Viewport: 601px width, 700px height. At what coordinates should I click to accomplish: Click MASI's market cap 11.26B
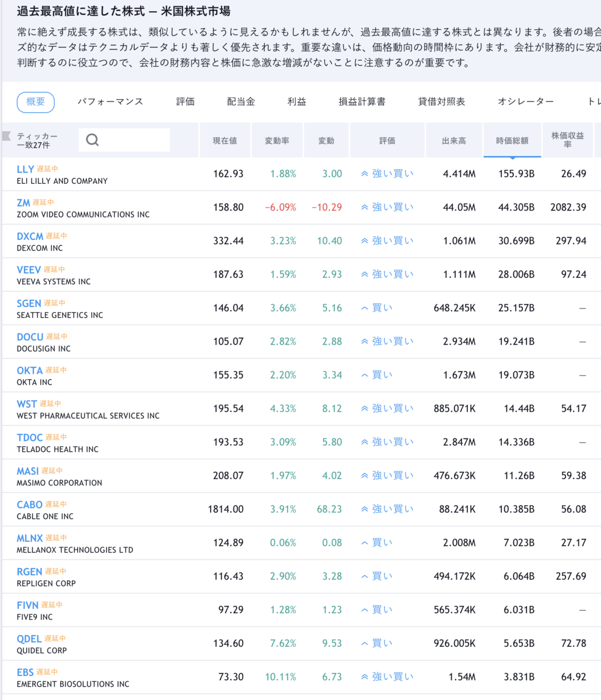(519, 476)
